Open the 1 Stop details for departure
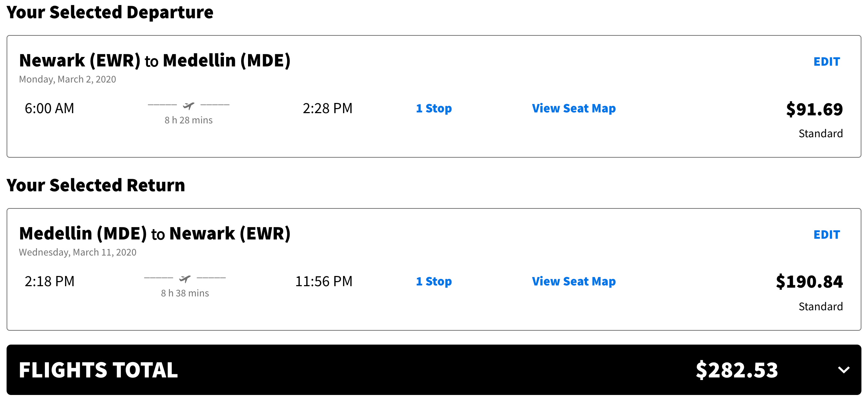 coord(434,108)
